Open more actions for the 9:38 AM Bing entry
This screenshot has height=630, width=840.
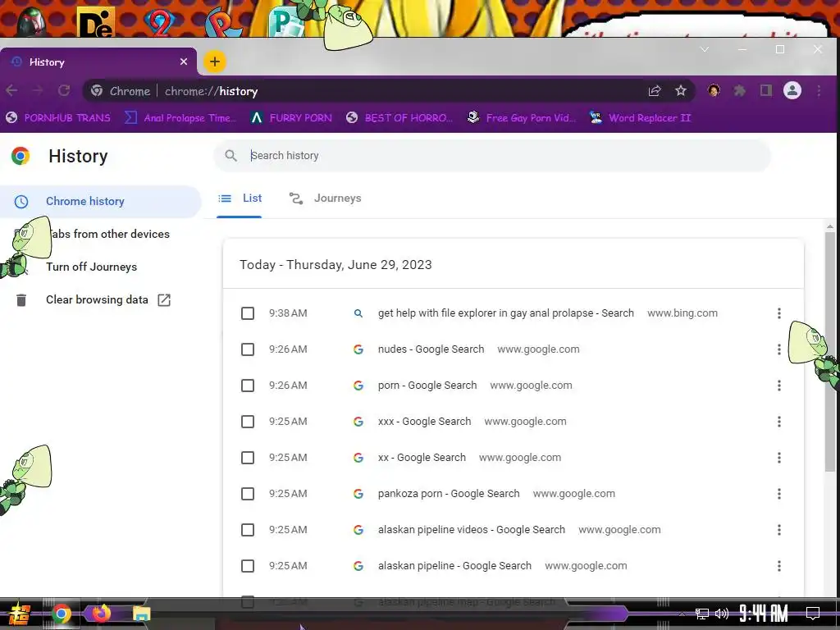779,313
